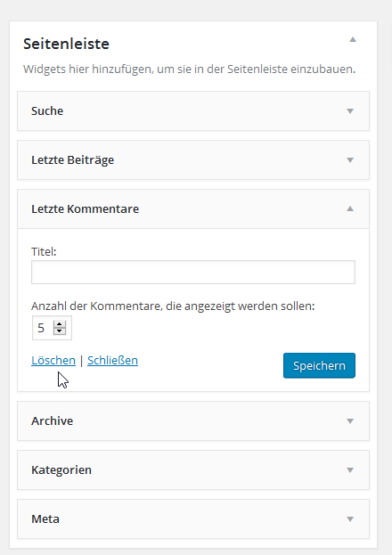Decrease comment count with the down stepper
Screen dimensions: 392x555
60,331
